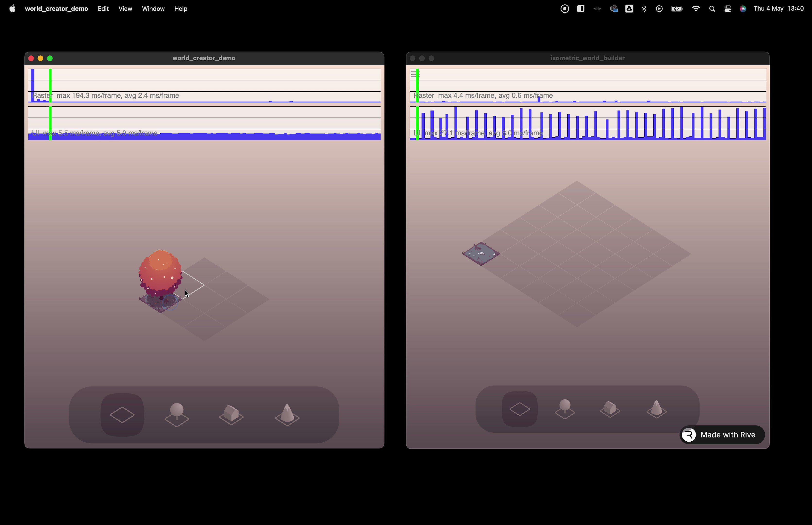
Task: Select the tree tool in world_creator_demo
Action: (x=176, y=415)
